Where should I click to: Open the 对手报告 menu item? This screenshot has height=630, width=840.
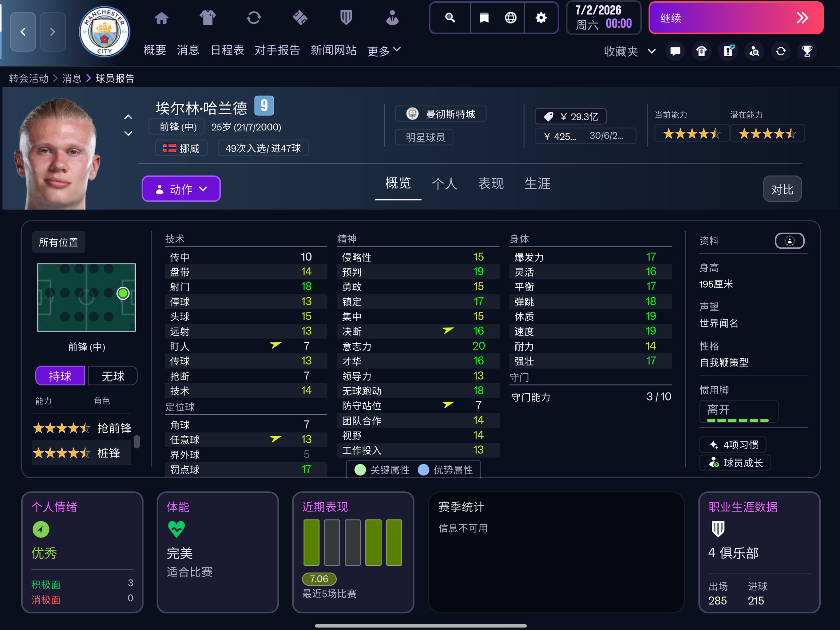click(x=277, y=50)
